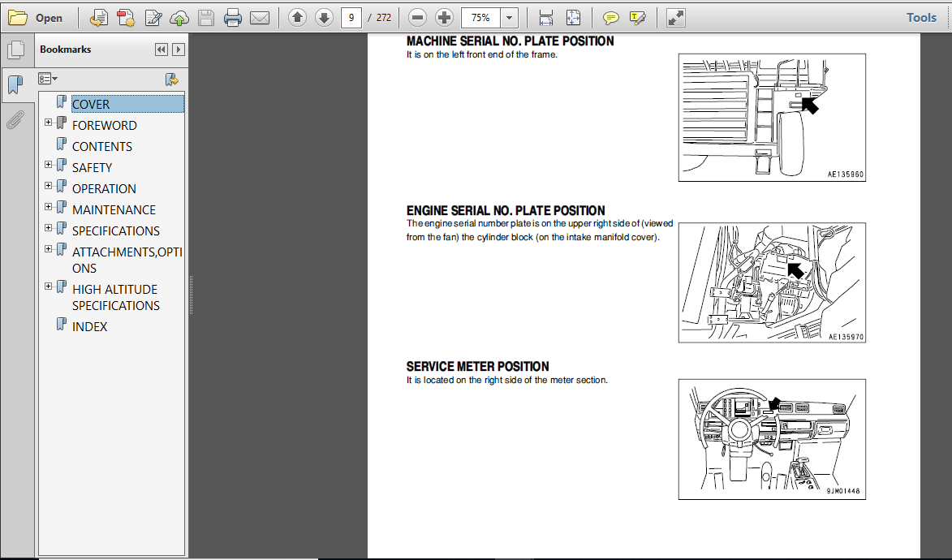The height and width of the screenshot is (560, 952).
Task: Open the MAINTENANCE bookmark
Action: [x=114, y=210]
